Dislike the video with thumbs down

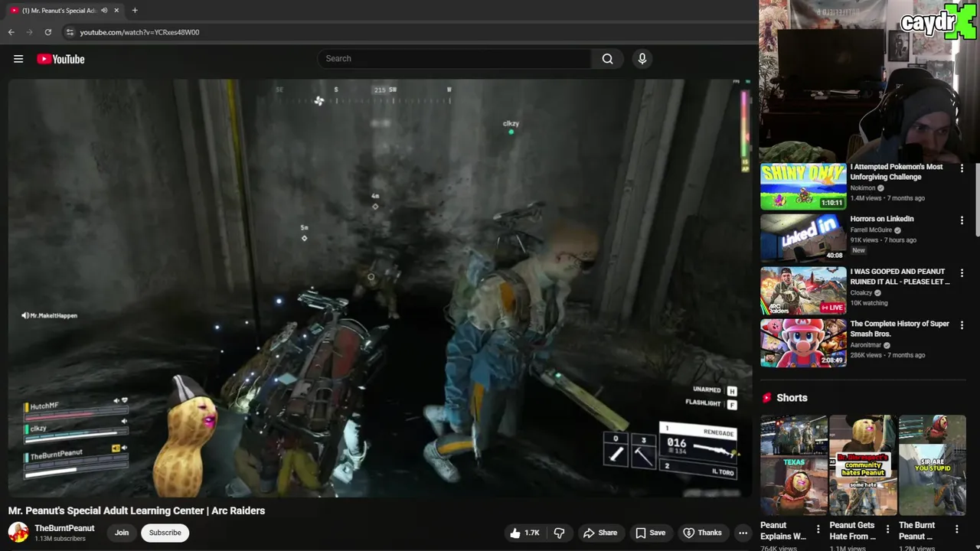(x=560, y=533)
